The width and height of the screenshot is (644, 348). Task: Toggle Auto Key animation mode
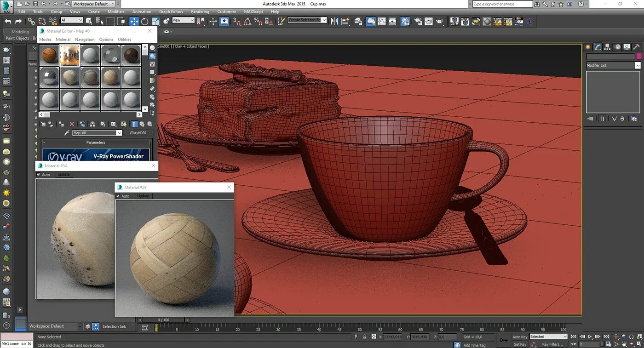point(519,337)
